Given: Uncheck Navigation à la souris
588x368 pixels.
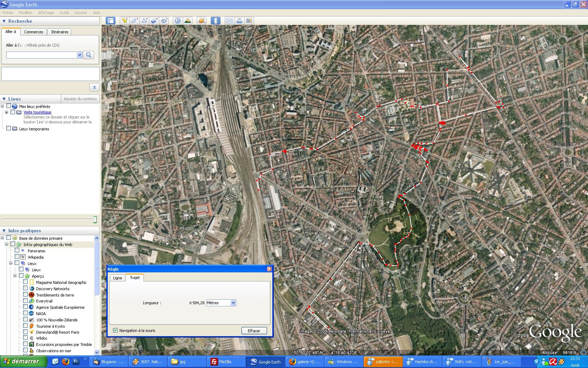Looking at the screenshot, I should 115,330.
